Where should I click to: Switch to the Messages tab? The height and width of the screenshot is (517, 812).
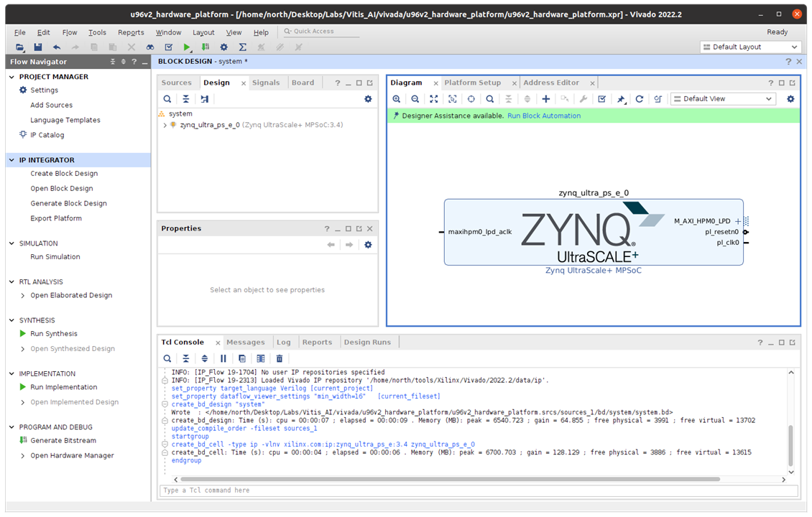(246, 342)
